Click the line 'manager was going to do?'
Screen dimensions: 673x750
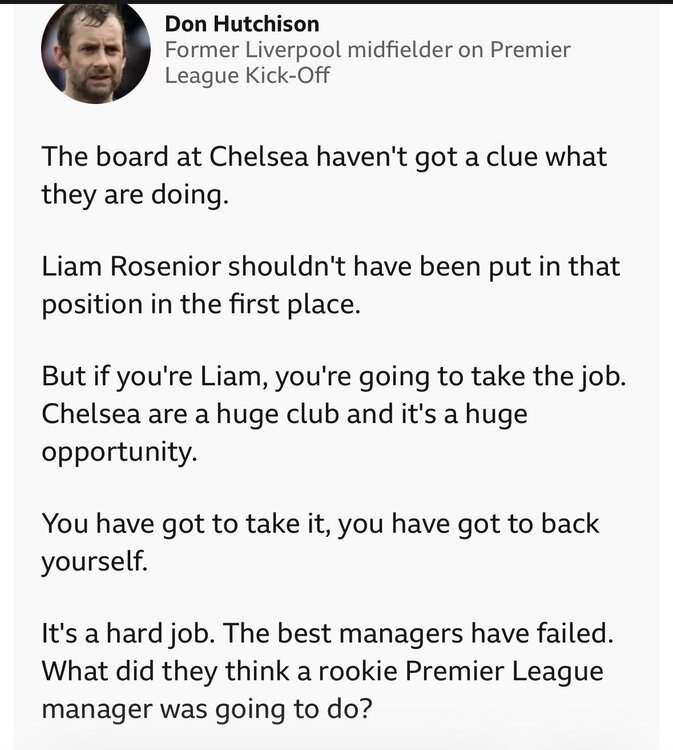(x=207, y=709)
